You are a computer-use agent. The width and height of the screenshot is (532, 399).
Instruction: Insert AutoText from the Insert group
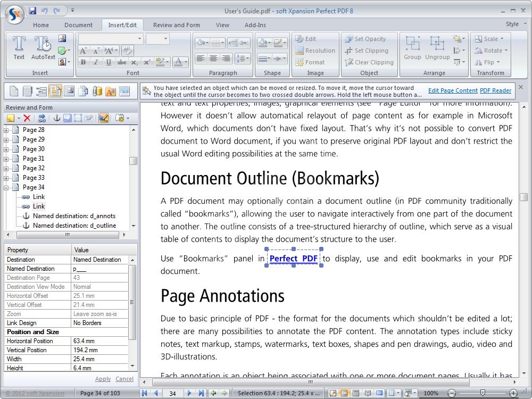tap(43, 48)
